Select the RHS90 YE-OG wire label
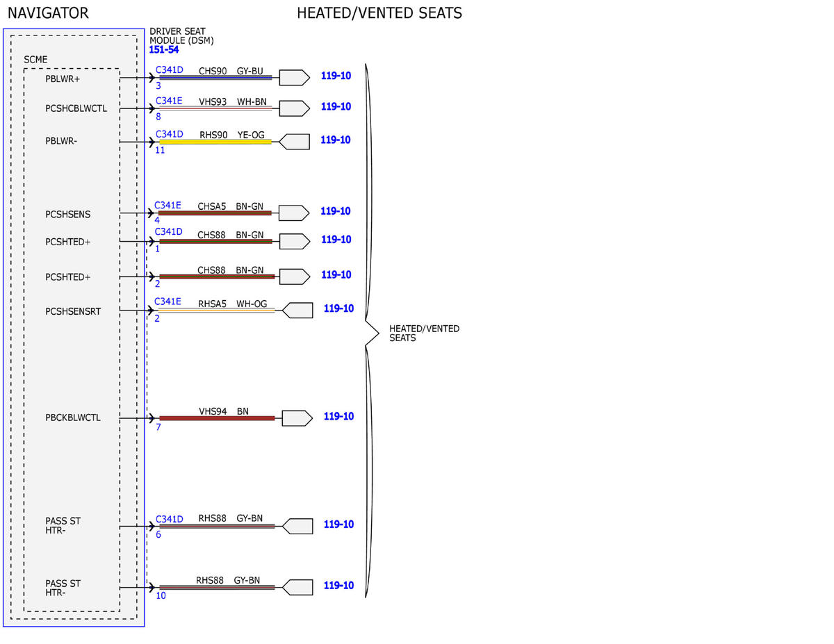 click(232, 135)
